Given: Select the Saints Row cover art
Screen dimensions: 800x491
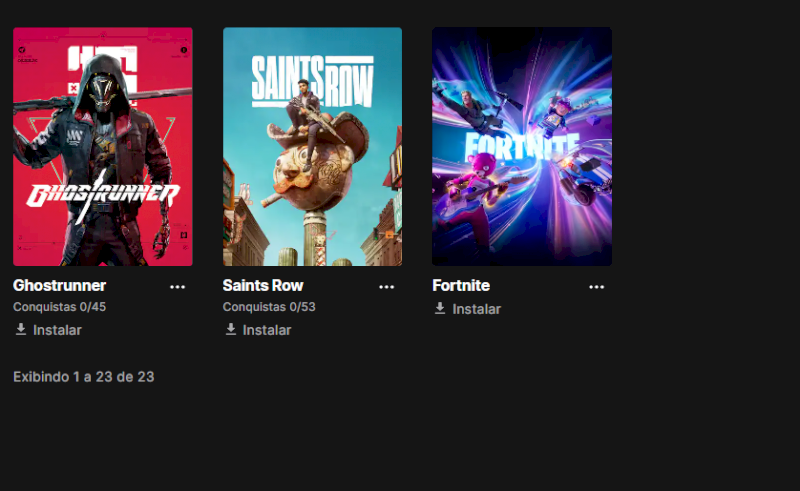Looking at the screenshot, I should tap(312, 146).
